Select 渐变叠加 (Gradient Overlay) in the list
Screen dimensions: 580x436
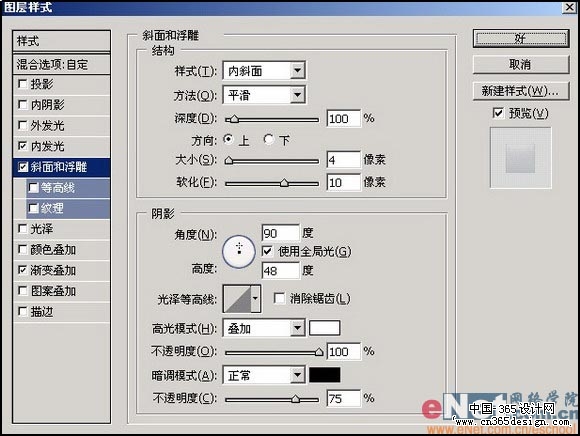61,270
